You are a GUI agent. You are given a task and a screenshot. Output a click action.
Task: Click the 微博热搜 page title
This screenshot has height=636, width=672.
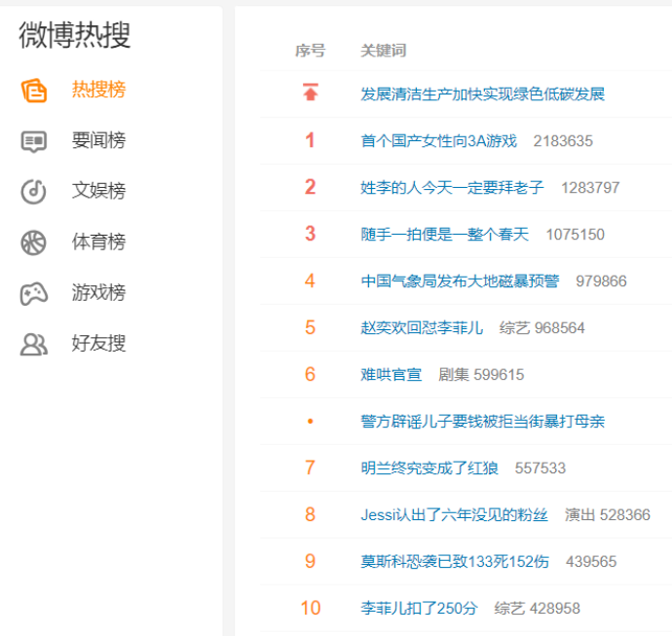(75, 35)
